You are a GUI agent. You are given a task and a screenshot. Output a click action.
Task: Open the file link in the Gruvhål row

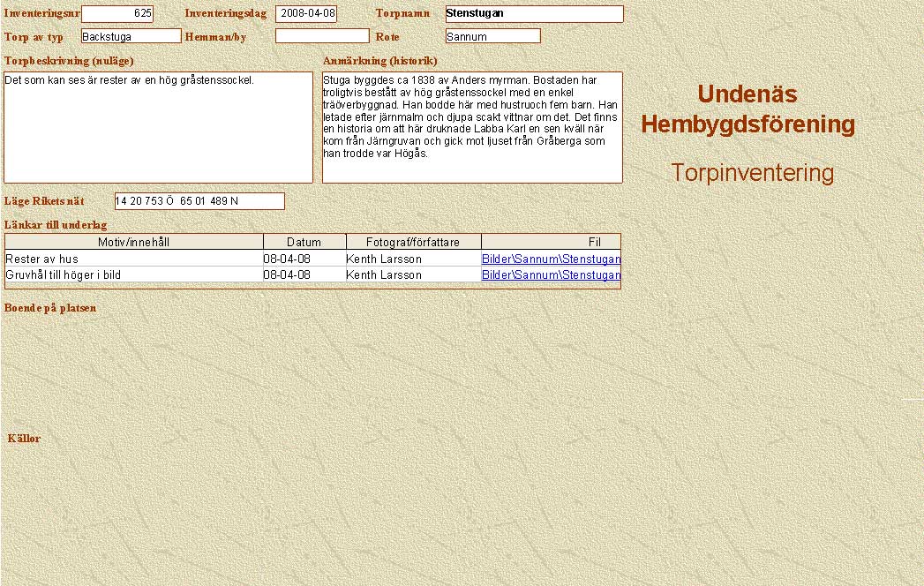click(x=551, y=275)
